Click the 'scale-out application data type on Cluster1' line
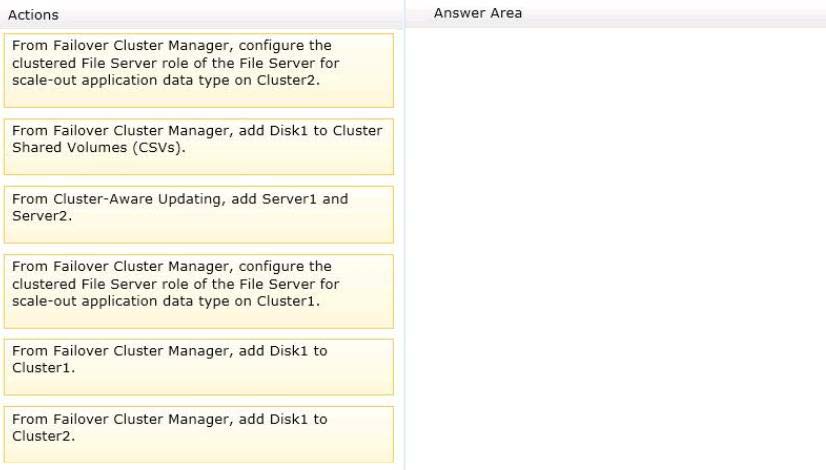 pos(166,301)
